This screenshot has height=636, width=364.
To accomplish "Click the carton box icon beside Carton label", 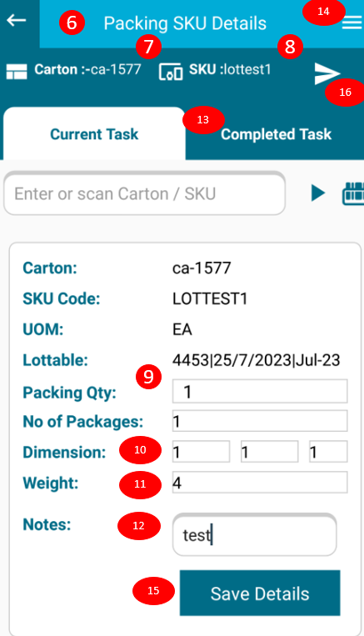I will pyautogui.click(x=17, y=72).
